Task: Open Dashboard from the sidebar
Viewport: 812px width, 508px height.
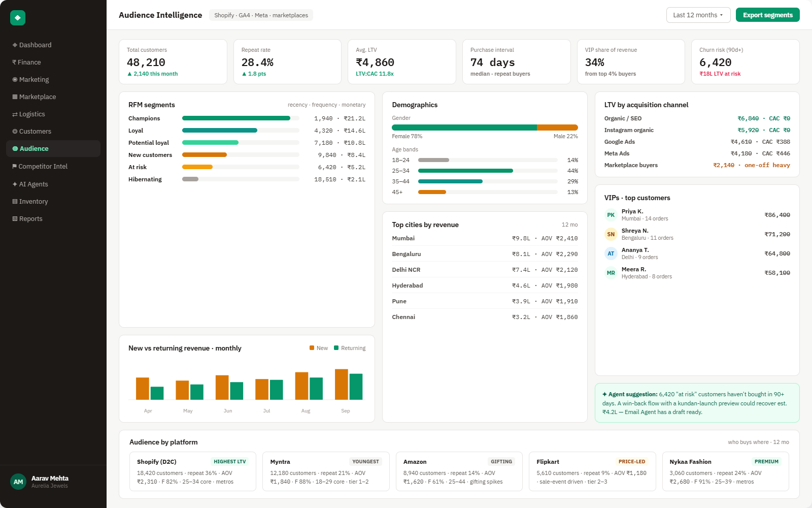Action: tap(53, 45)
